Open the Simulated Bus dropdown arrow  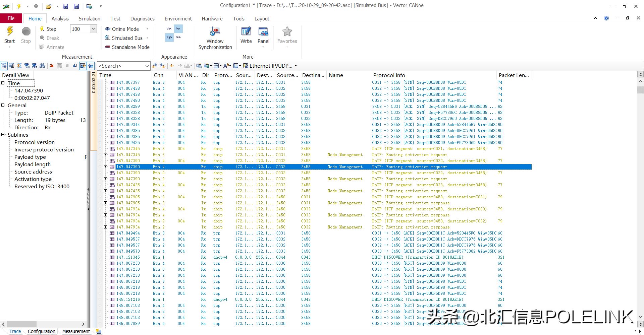(147, 38)
